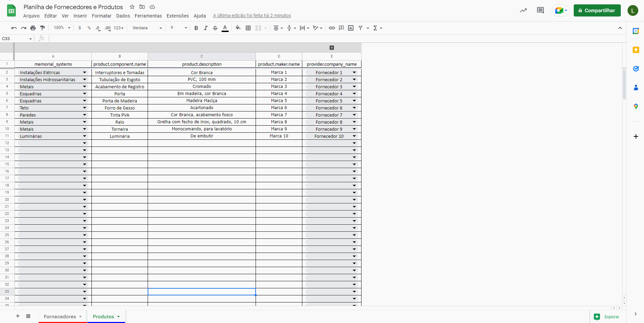
Task: Toggle bold formatting
Action: [x=196, y=28]
